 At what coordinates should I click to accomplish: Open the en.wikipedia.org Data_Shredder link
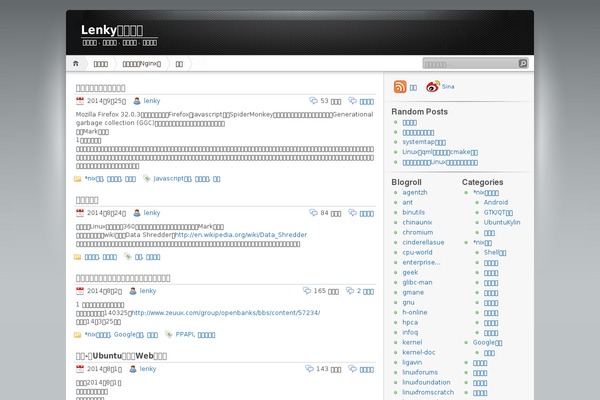click(x=241, y=235)
